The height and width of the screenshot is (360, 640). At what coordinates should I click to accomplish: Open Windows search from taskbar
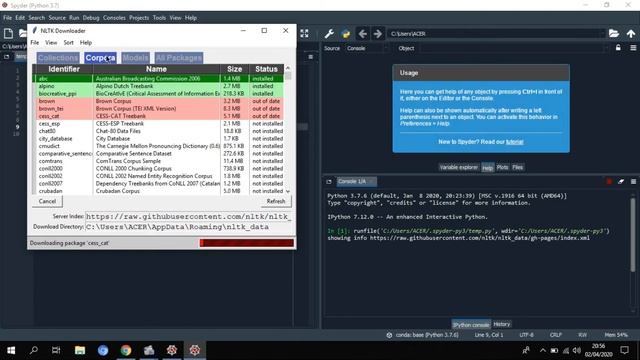[34, 350]
